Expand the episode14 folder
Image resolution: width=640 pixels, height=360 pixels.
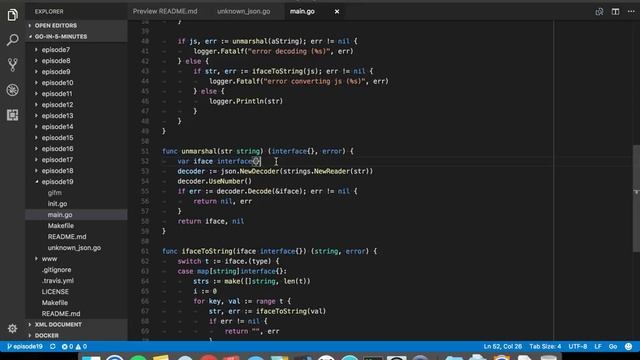[57, 127]
